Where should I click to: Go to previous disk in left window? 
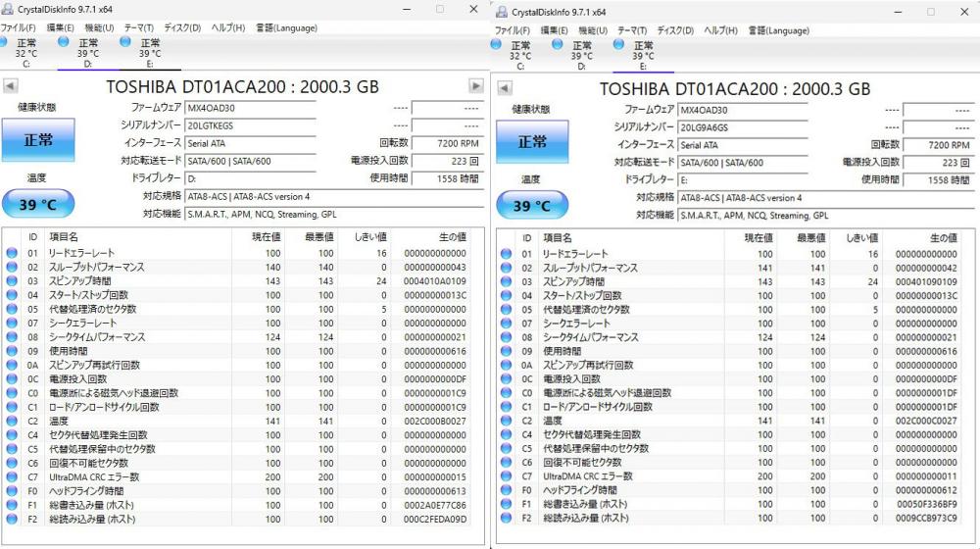pyautogui.click(x=11, y=86)
